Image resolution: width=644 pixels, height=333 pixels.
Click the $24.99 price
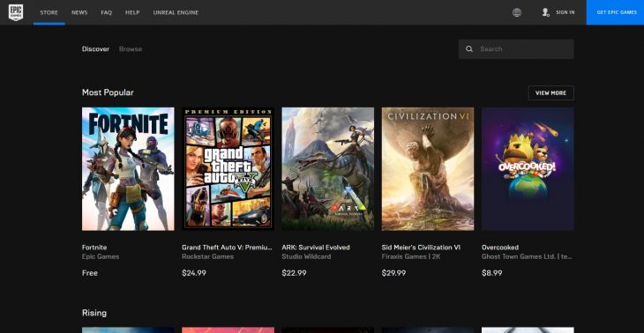194,273
